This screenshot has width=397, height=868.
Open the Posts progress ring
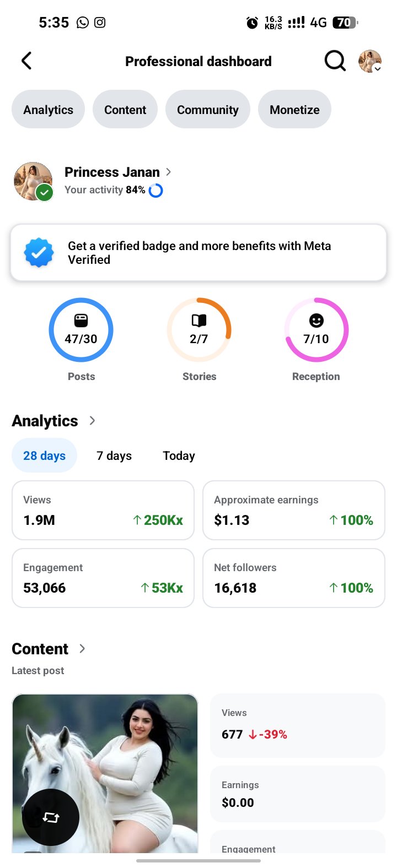[81, 330]
